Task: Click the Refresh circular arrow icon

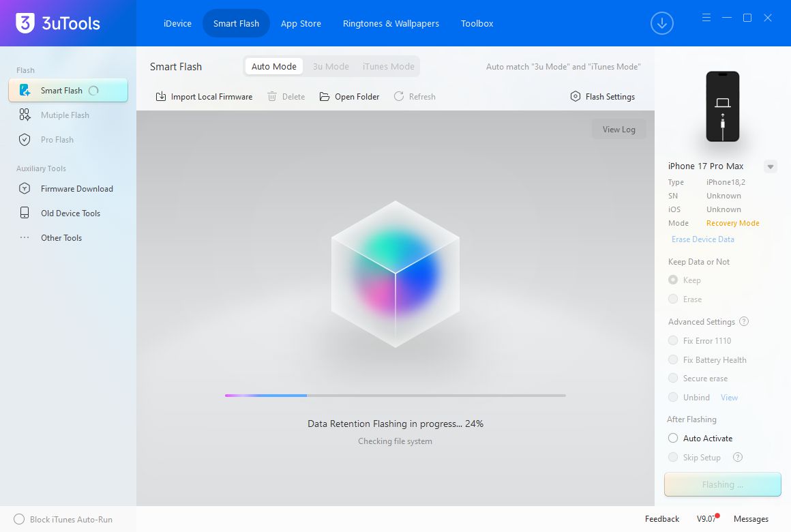Action: [398, 96]
